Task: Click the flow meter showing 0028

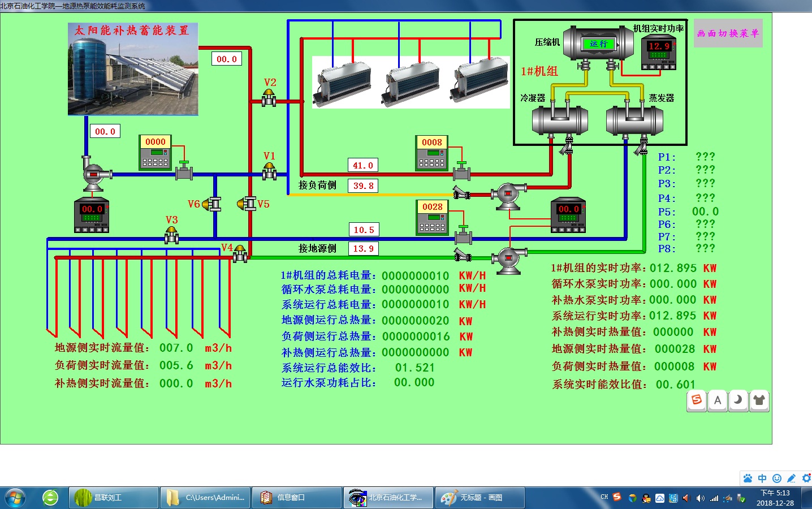Action: pyautogui.click(x=433, y=218)
